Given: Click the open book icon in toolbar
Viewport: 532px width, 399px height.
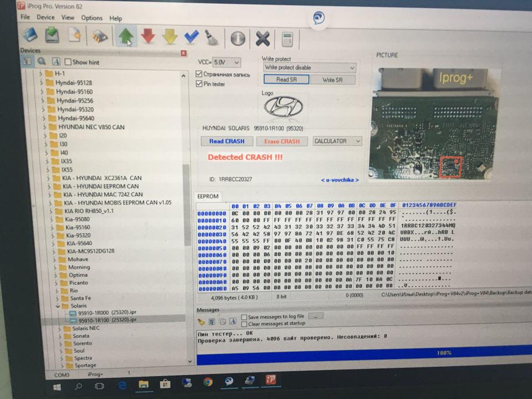Looking at the screenshot, I should (30, 35).
